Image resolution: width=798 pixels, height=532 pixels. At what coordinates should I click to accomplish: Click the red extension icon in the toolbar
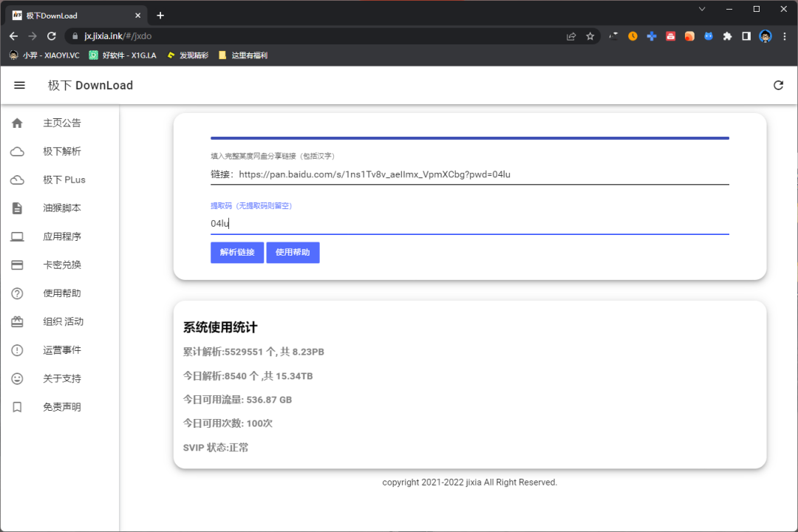click(670, 36)
